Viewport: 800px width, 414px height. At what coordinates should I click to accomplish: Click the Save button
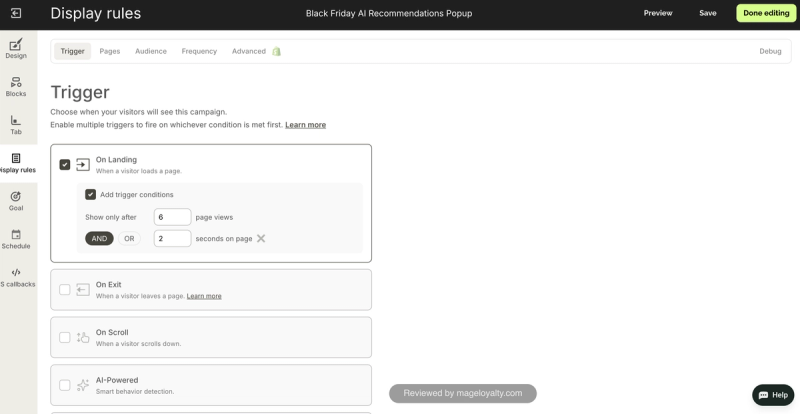coord(708,13)
